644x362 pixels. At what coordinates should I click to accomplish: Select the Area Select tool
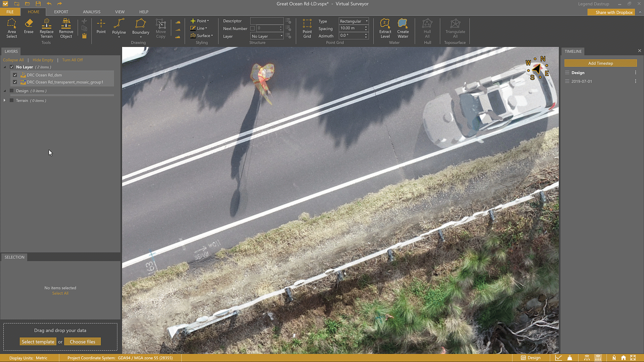pyautogui.click(x=11, y=28)
